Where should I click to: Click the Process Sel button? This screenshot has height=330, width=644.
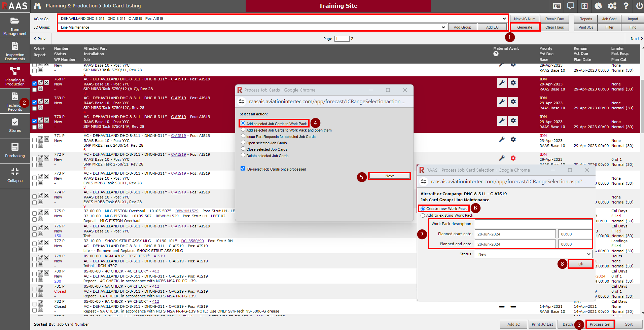(600, 324)
